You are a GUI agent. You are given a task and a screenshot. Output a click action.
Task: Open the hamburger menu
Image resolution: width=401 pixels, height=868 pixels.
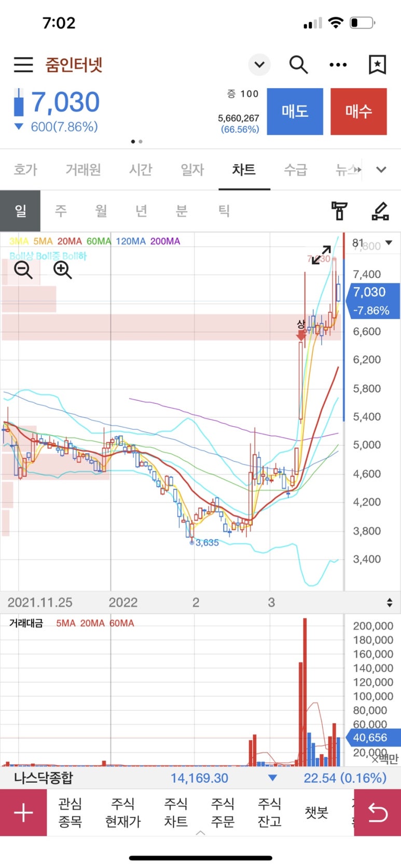point(23,65)
